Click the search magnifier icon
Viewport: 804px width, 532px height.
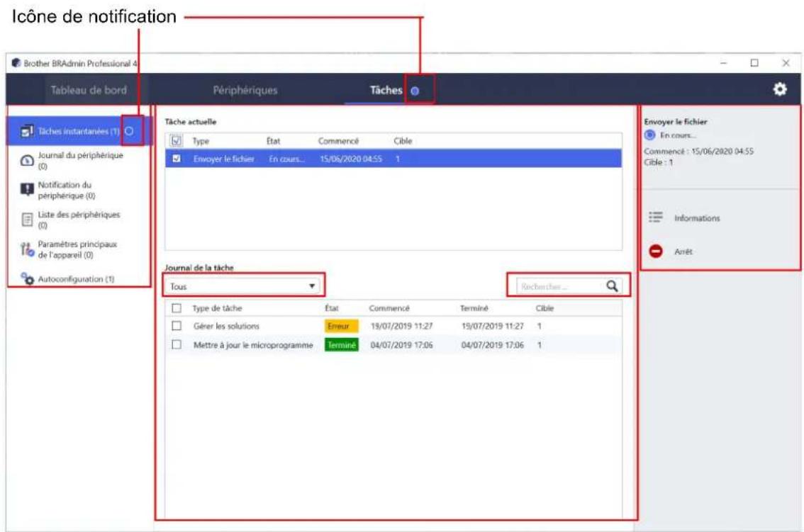612,286
